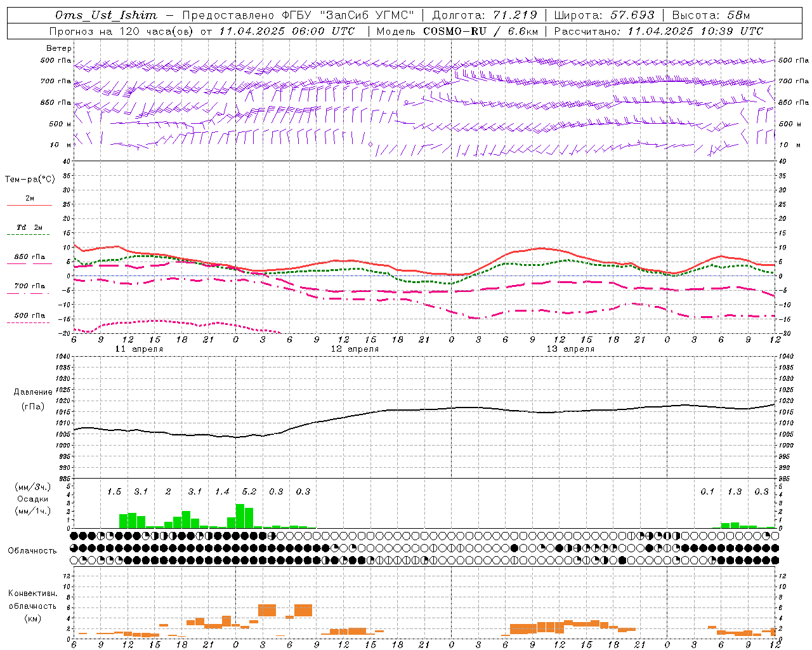Click the 850 гПа entry in temperature legend
The image size is (812, 650).
pos(30,257)
